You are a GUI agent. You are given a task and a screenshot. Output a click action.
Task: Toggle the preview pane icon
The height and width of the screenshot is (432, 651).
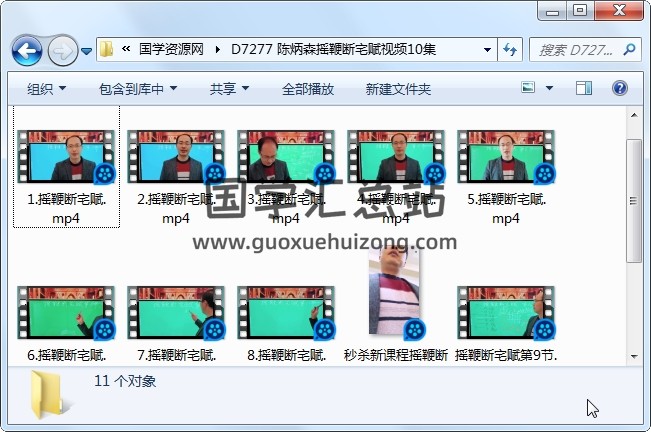point(584,88)
